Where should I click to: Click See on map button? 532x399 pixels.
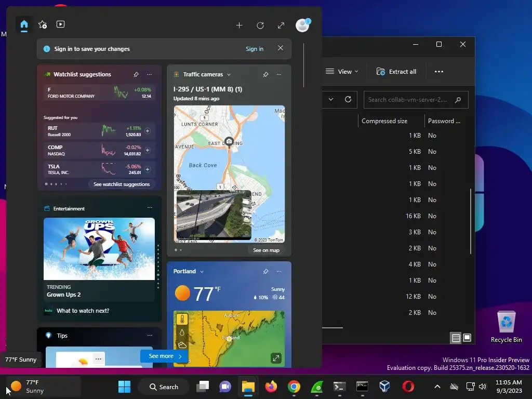266,250
